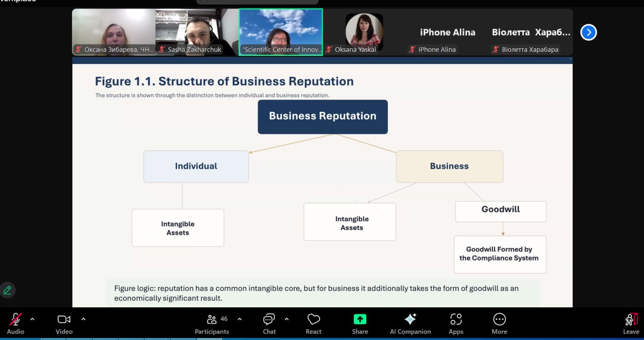Expand the Chat options chevron
644x340 pixels.
(287, 319)
